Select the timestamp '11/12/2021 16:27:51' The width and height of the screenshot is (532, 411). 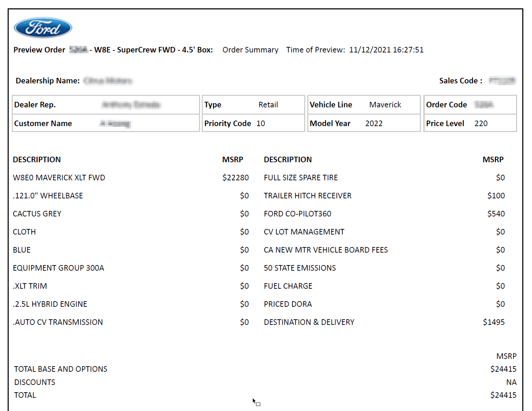(386, 50)
